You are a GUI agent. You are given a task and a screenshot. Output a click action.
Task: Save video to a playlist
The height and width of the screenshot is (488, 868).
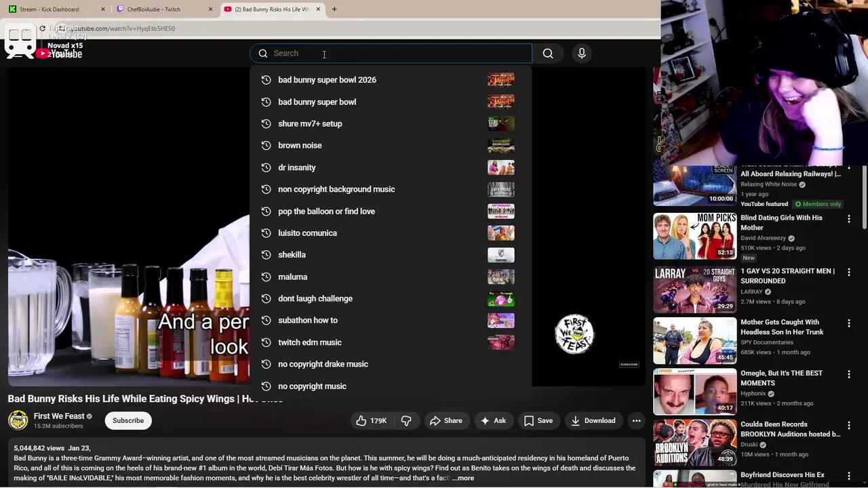click(538, 421)
